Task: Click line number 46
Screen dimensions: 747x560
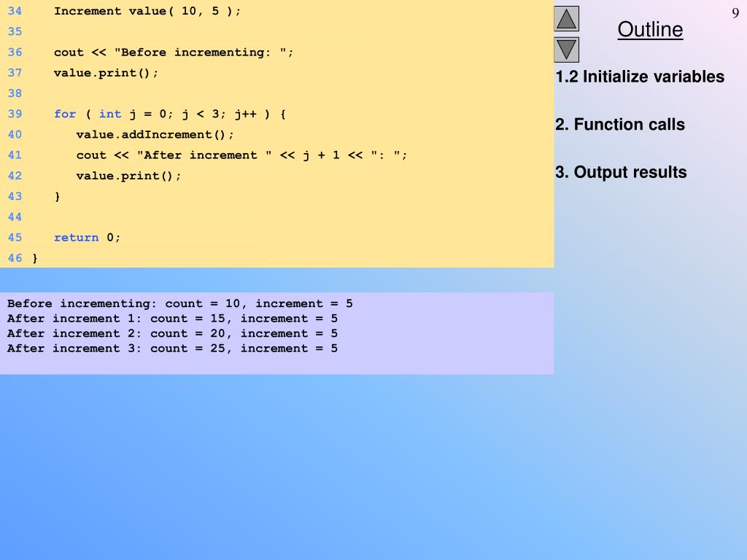Action: coord(15,258)
